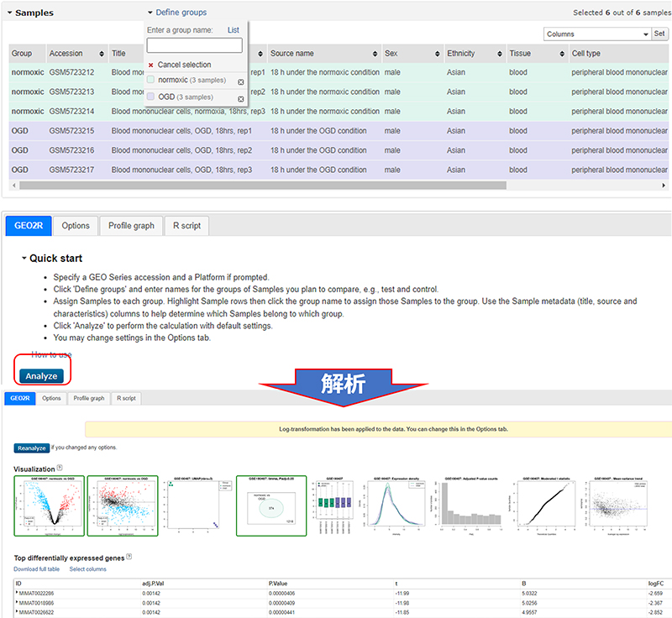Delete the OGD group using its x icon
Image resolution: width=672 pixels, height=618 pixels.
click(x=241, y=99)
